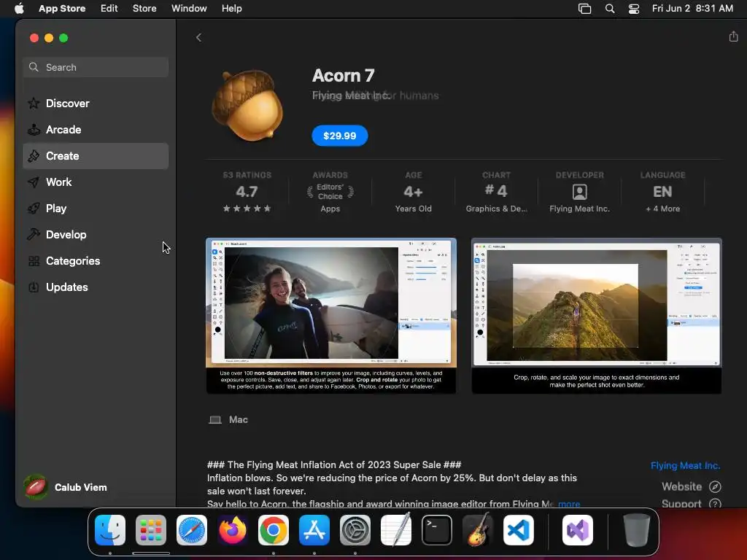Click the Website compass icon

pos(715,486)
